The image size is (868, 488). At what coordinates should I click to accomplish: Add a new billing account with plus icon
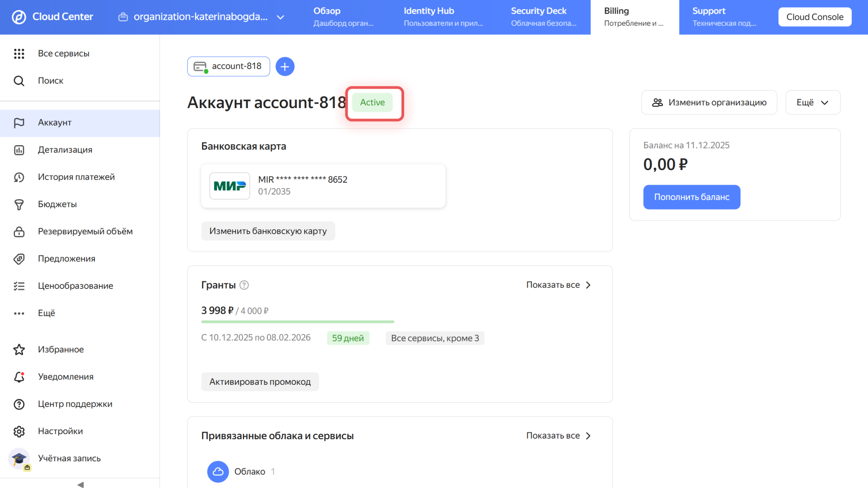285,66
